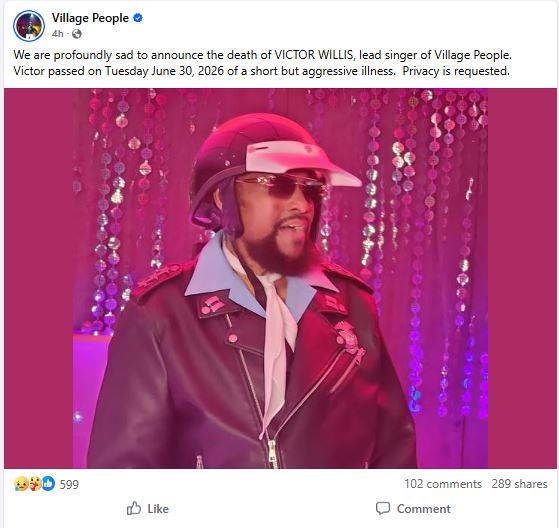The height and width of the screenshot is (528, 559).
Task: Click the blue like reaction icon
Action: click(x=48, y=483)
